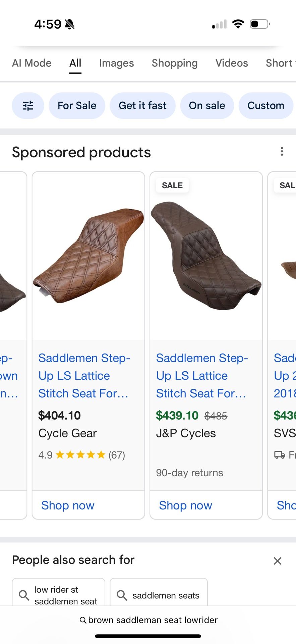Enable the Get it fast filter

(x=142, y=105)
